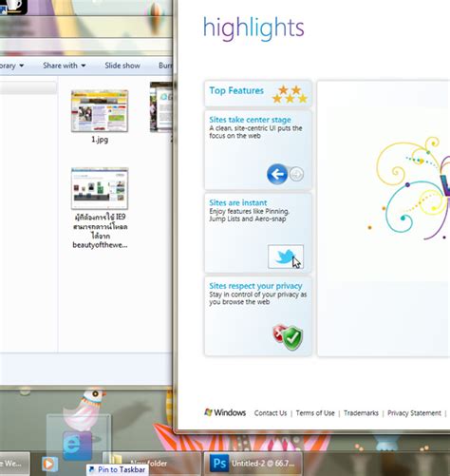The image size is (450, 476).
Task: Click the privacy shield checkmark icon
Action: coord(289,337)
